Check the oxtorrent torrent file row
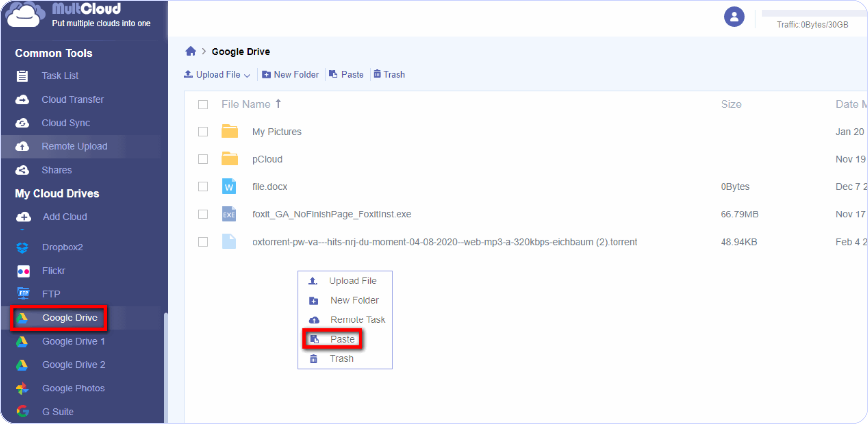This screenshot has width=868, height=424. coord(203,242)
